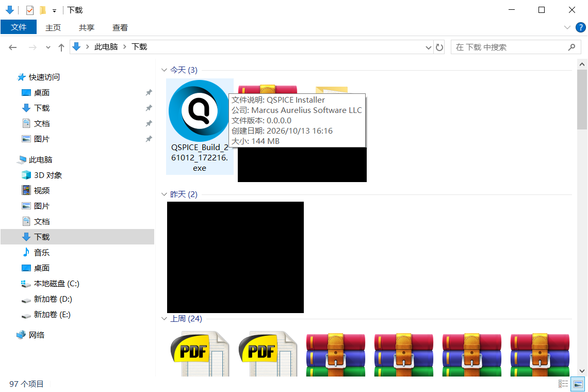The width and height of the screenshot is (588, 392).
Task: Click the scrollbar down arrow
Action: [582, 371]
